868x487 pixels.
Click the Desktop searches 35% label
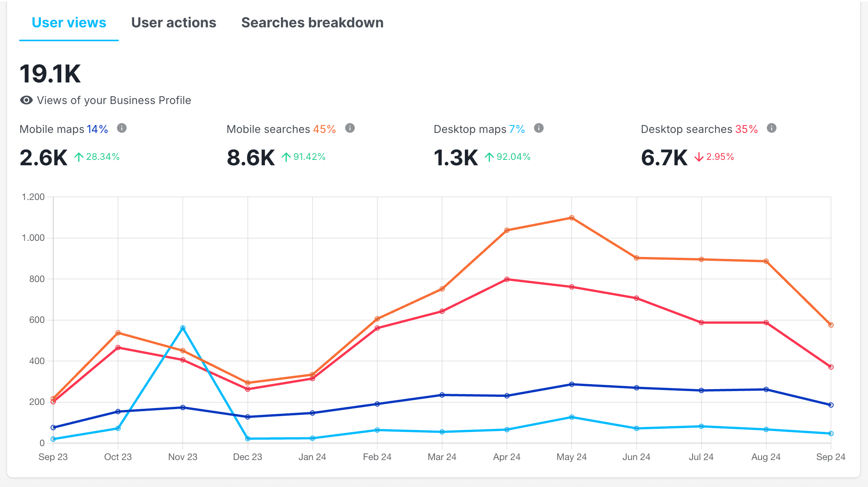click(699, 129)
